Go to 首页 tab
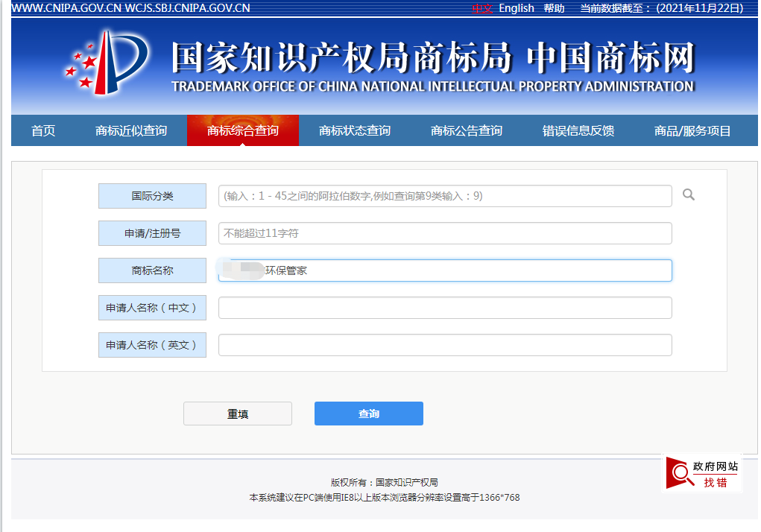 [x=43, y=130]
